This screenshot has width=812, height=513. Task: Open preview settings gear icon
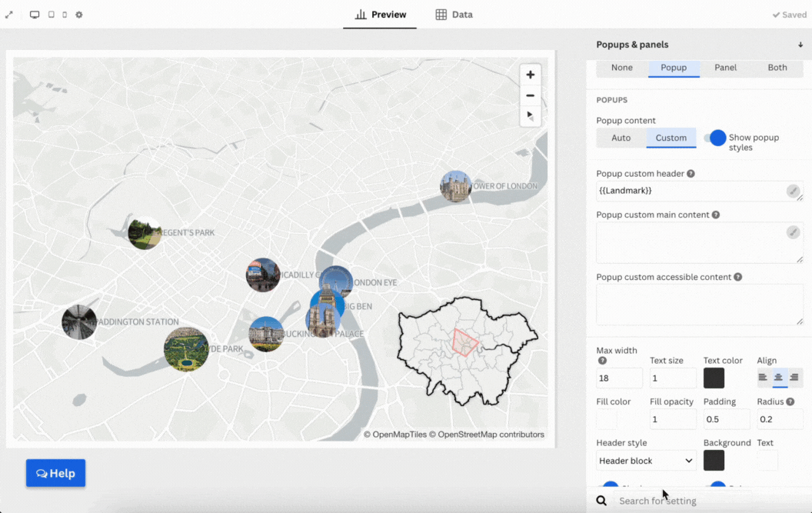point(79,15)
